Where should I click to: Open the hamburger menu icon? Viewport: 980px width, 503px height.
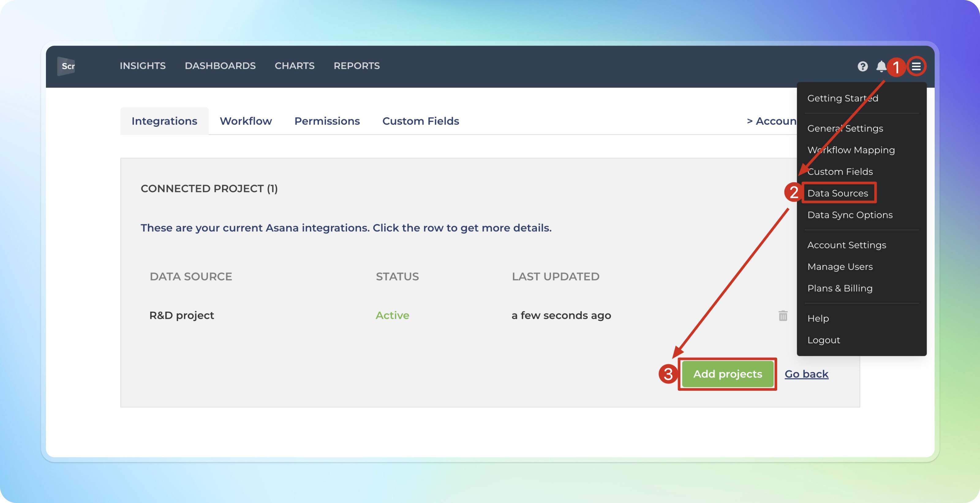point(916,66)
